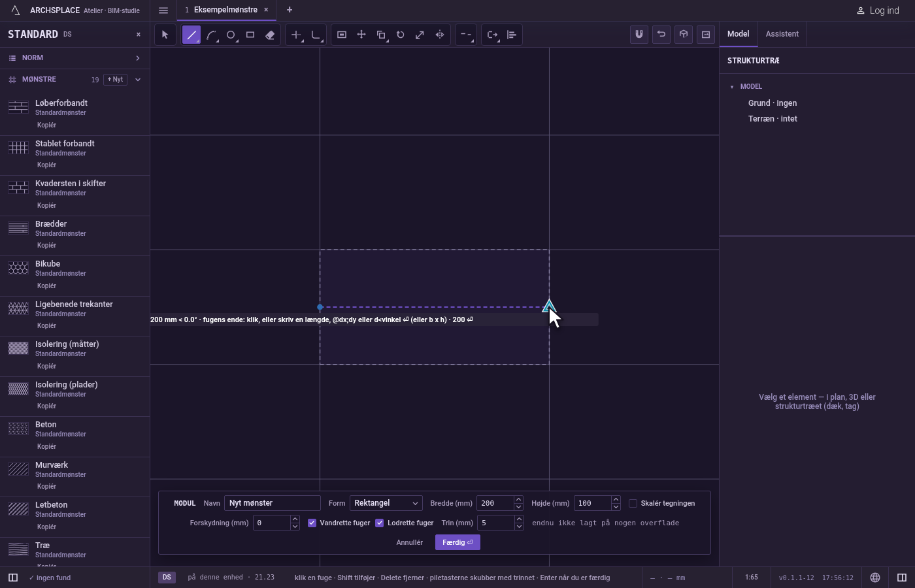Expand the NORM section chevron
915x588 pixels.
point(138,58)
